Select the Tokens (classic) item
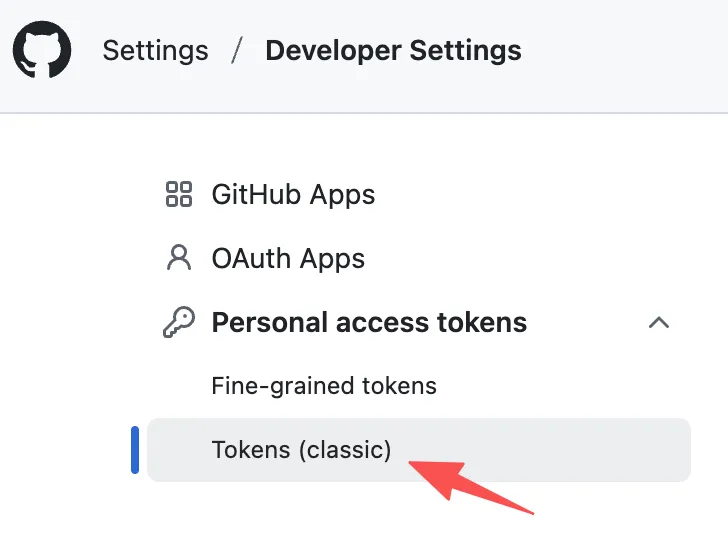This screenshot has width=728, height=544. [x=301, y=449]
